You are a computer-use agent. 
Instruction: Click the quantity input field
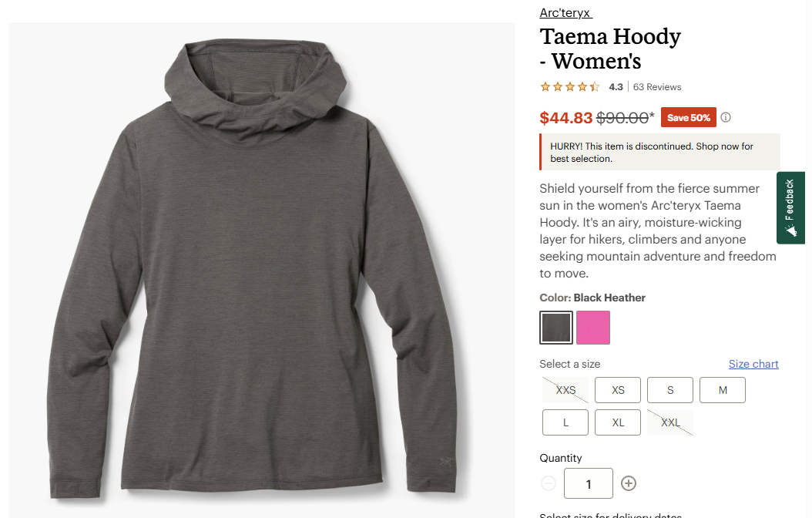[x=589, y=483]
